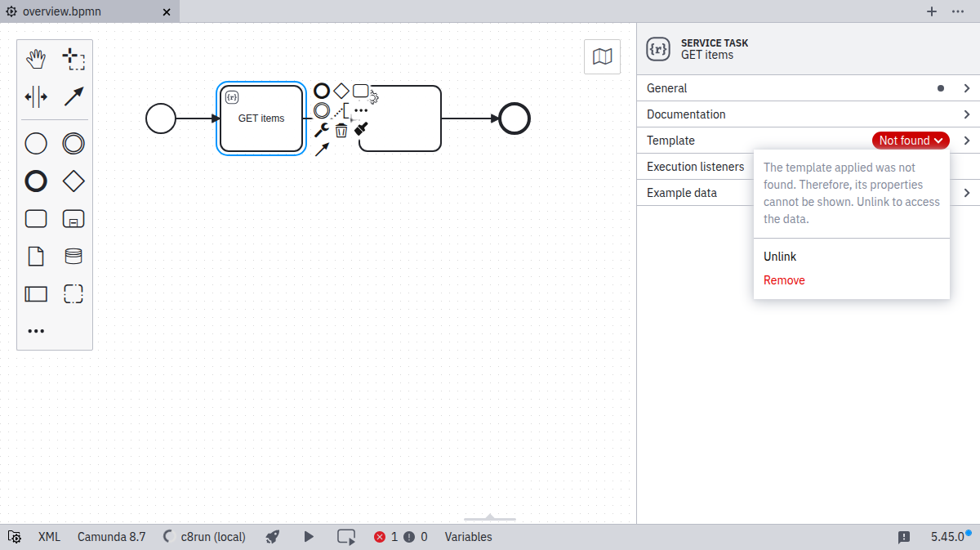This screenshot has height=550, width=980.
Task: Pick the create gateway diamond in palette
Action: (x=73, y=181)
